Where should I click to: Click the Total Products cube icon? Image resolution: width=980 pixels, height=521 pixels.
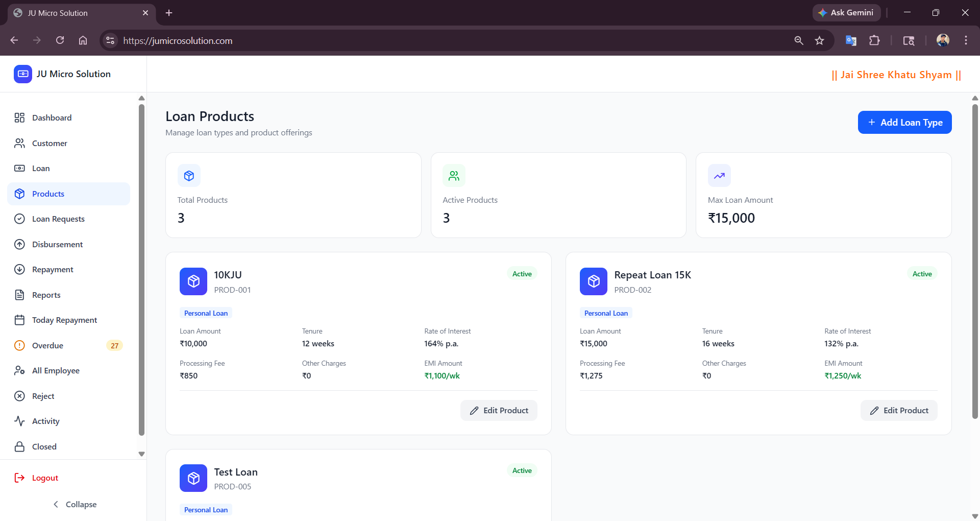pos(189,176)
